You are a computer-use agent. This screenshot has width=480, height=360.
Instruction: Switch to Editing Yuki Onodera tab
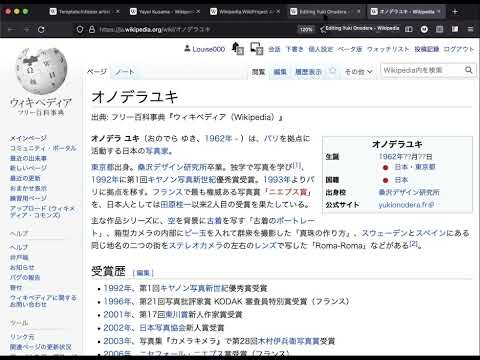(x=325, y=12)
